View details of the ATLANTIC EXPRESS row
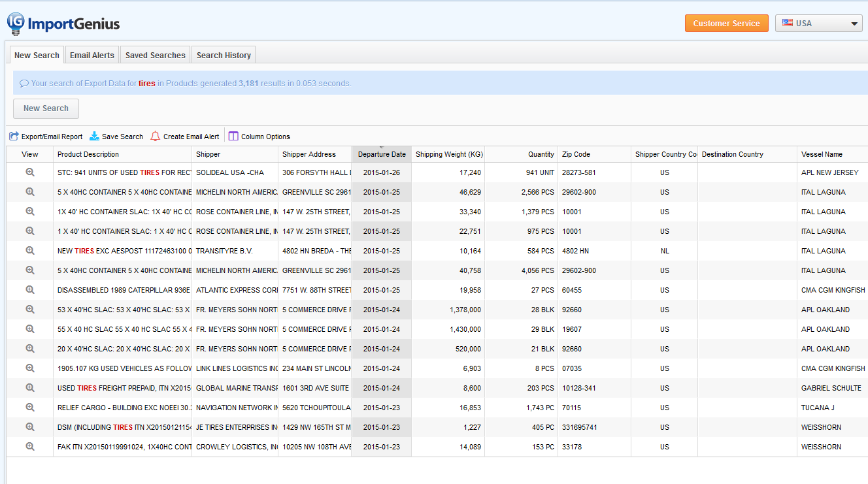The width and height of the screenshot is (868, 484). (x=30, y=290)
